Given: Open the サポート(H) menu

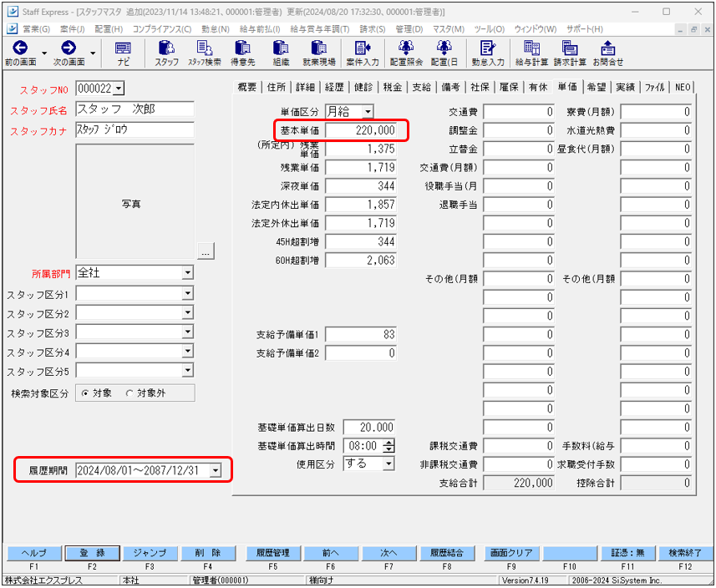Looking at the screenshot, I should (x=585, y=29).
